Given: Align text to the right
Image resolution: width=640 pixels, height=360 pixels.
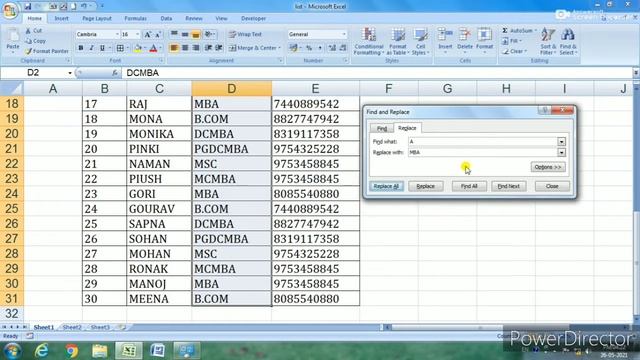Looking at the screenshot, I should click(x=196, y=48).
